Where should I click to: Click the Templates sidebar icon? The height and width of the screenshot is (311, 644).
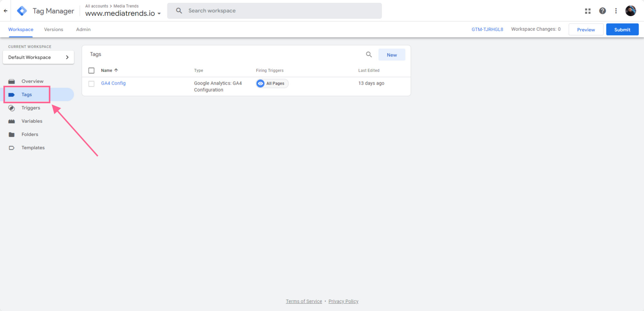pos(12,148)
